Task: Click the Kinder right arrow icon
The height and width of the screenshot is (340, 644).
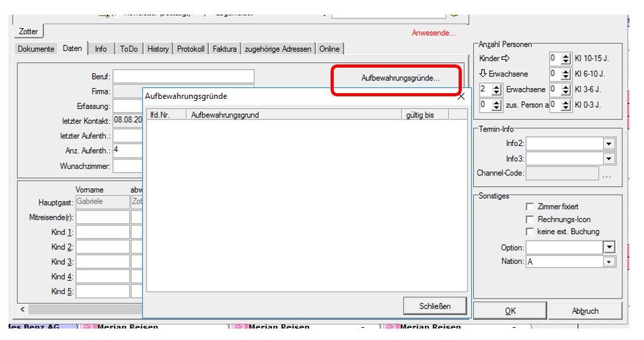Action: (506, 59)
